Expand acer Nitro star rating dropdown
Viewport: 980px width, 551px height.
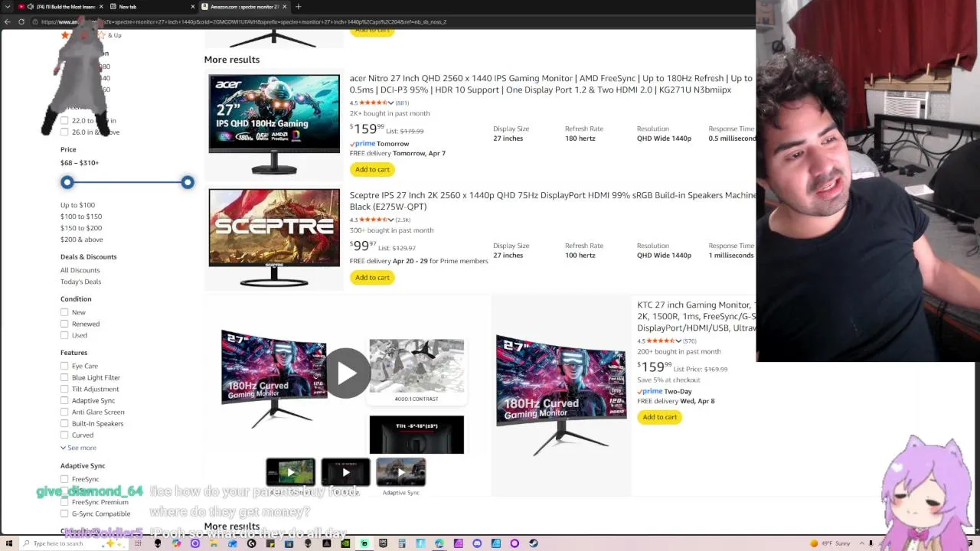pyautogui.click(x=391, y=103)
